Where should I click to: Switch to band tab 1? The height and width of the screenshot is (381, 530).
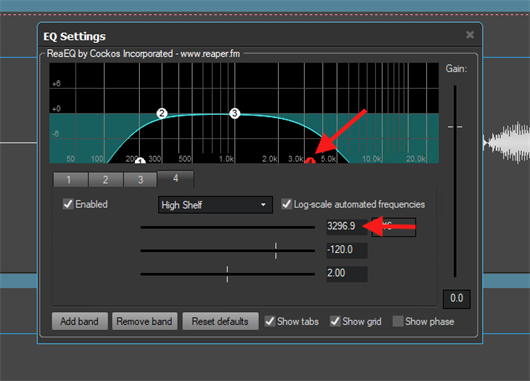pos(70,180)
